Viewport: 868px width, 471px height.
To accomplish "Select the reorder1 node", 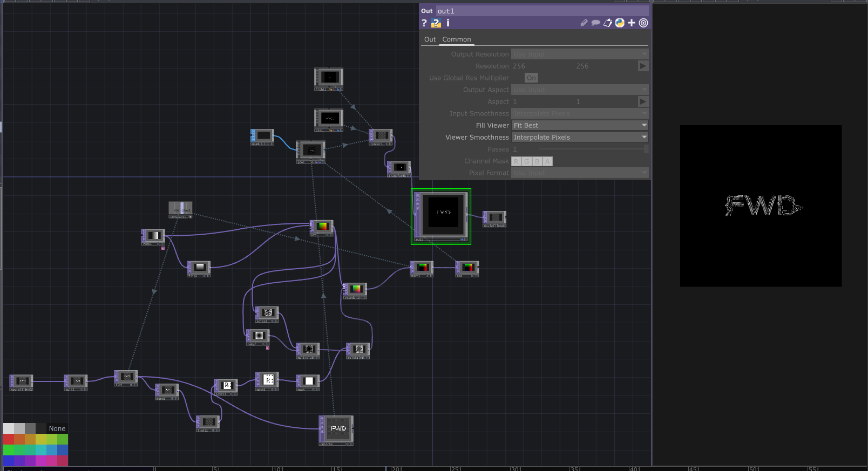I will (x=355, y=291).
